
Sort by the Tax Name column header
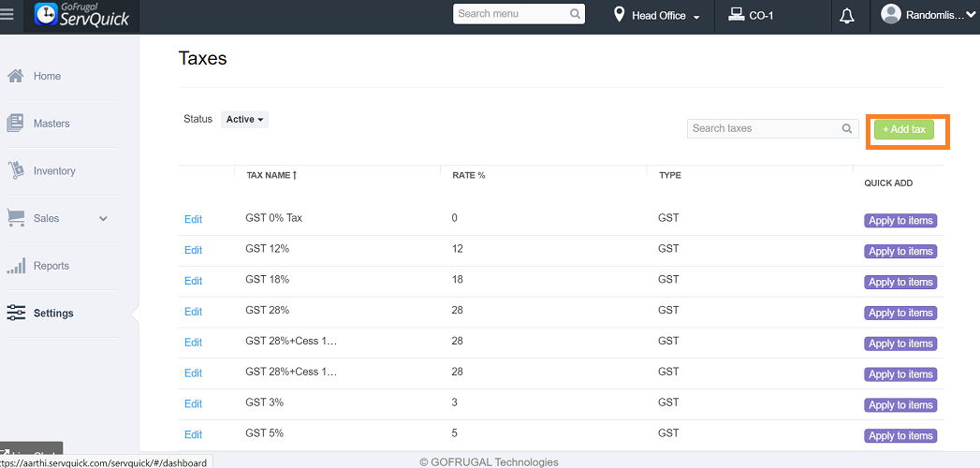tap(271, 175)
